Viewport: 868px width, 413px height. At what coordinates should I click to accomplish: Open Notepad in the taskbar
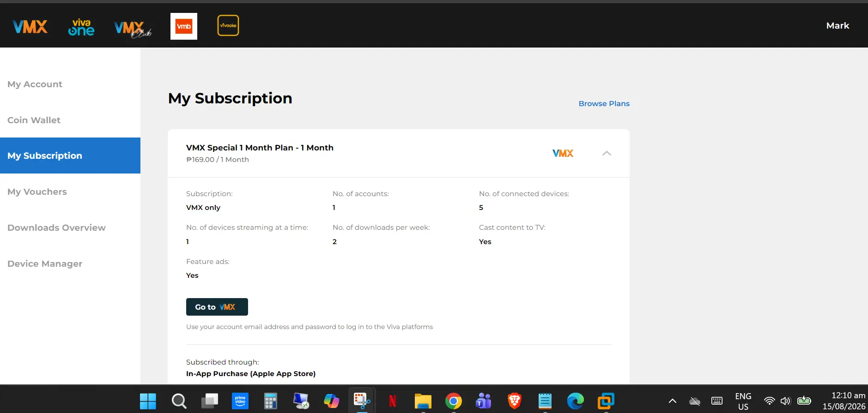coord(545,401)
